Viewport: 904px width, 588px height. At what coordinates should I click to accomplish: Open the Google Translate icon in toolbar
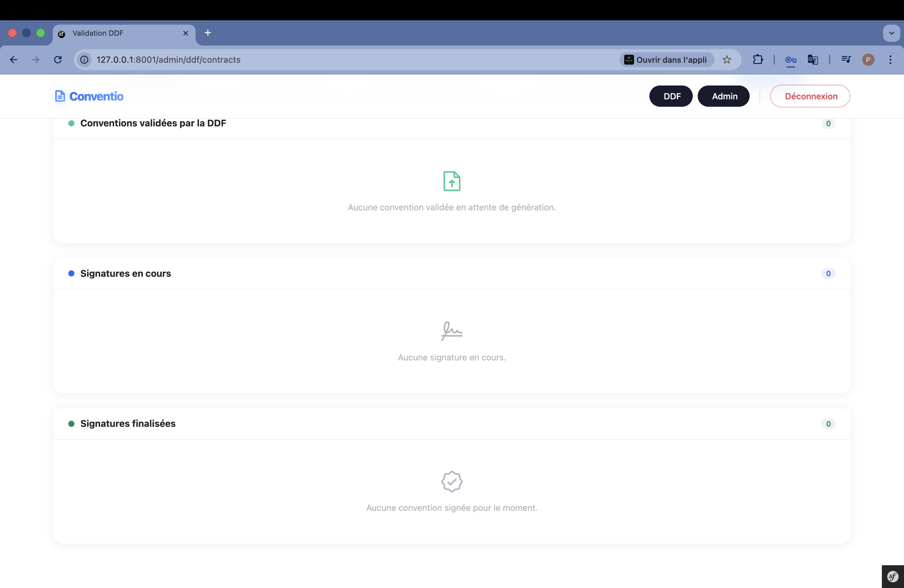[813, 60]
